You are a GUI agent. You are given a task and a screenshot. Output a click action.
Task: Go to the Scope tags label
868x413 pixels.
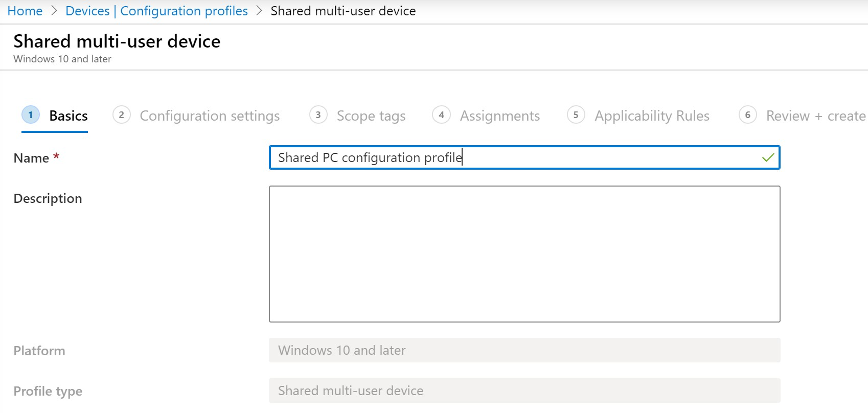[371, 116]
